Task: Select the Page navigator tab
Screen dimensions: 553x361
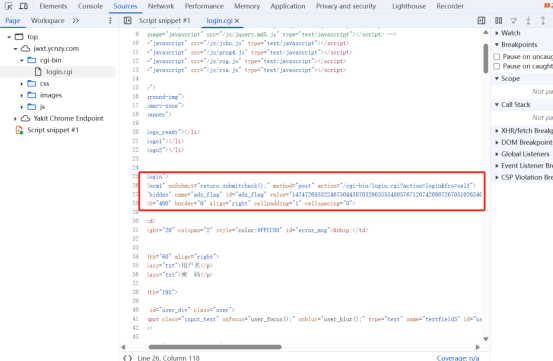Action: [x=13, y=20]
